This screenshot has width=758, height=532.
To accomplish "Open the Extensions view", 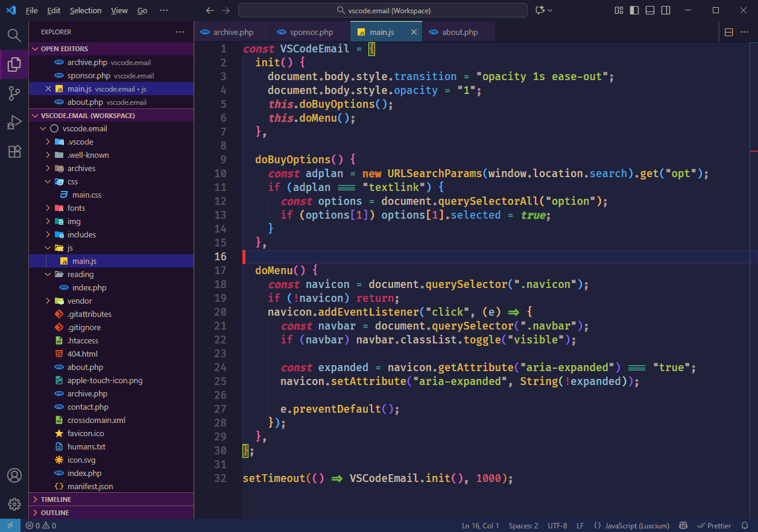I will point(14,151).
